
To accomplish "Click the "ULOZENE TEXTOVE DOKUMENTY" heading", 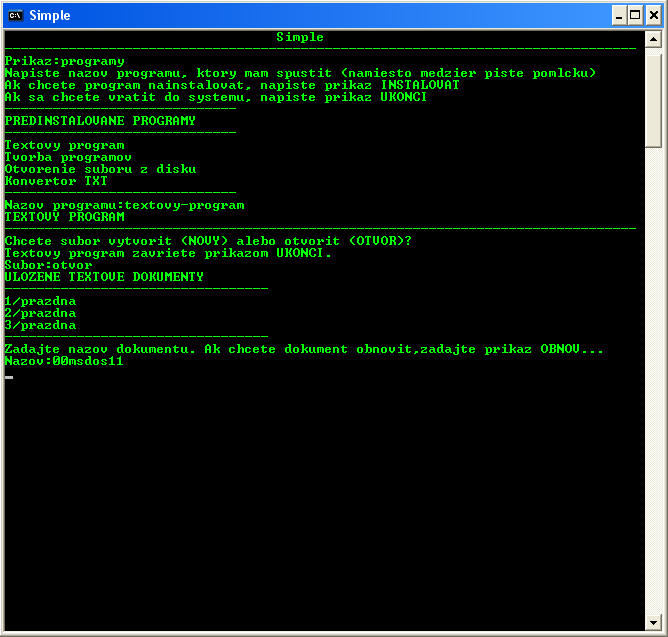I will tap(104, 277).
